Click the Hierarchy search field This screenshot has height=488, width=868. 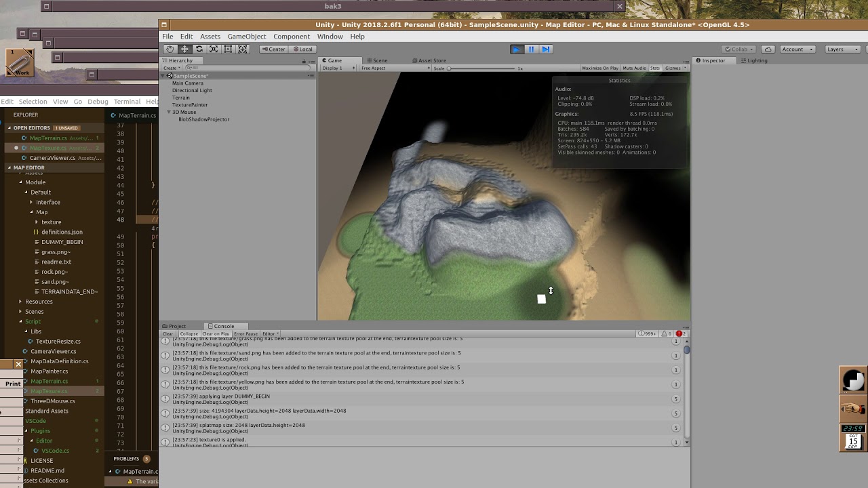pos(248,68)
